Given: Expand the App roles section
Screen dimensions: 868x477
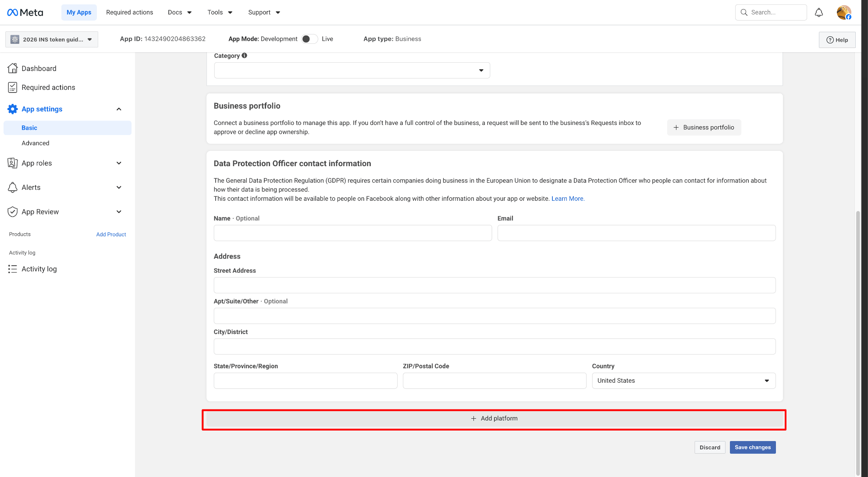Looking at the screenshot, I should 119,163.
